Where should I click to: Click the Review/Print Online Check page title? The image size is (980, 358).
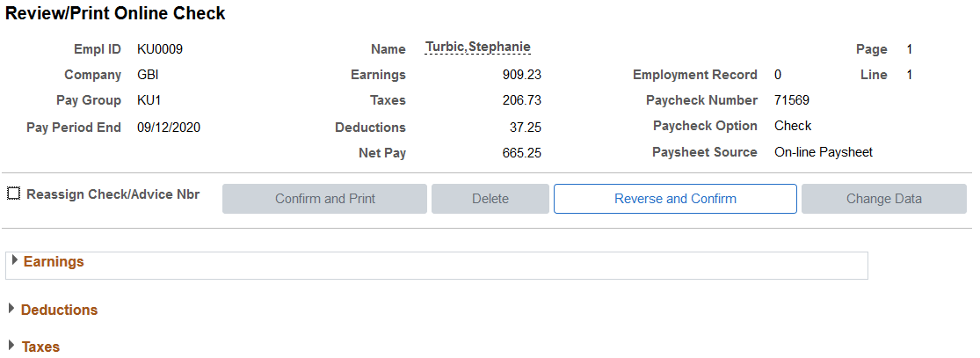[x=115, y=13]
